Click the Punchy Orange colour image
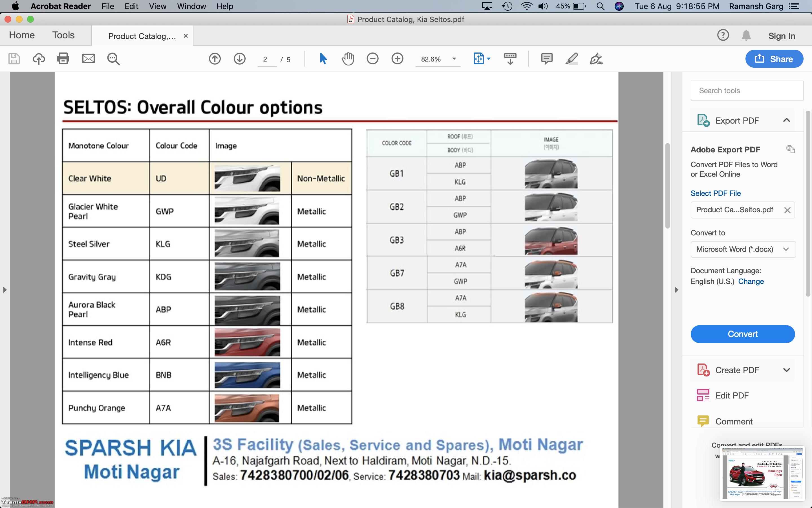The image size is (812, 508). click(247, 408)
